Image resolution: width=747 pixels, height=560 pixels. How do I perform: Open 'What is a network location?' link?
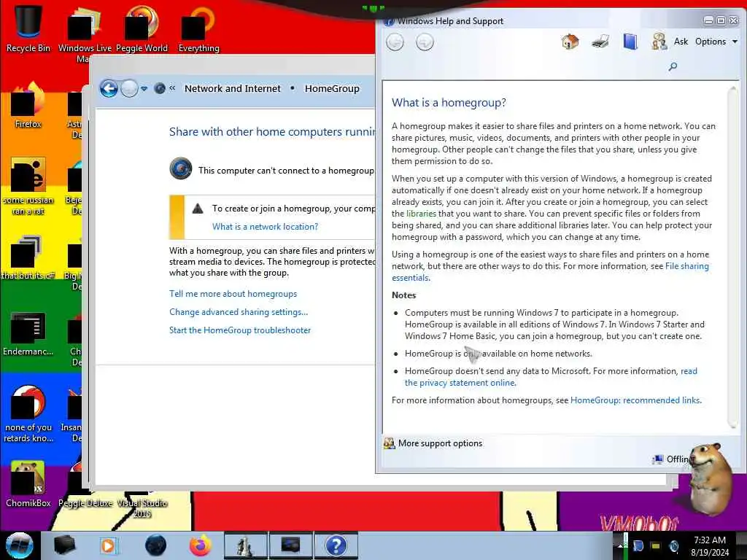265,227
